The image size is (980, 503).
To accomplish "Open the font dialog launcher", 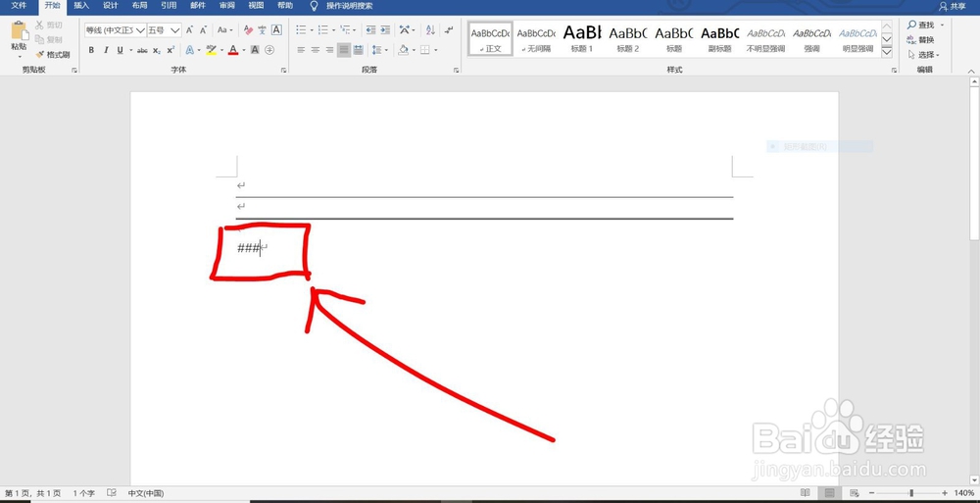I will (x=283, y=70).
